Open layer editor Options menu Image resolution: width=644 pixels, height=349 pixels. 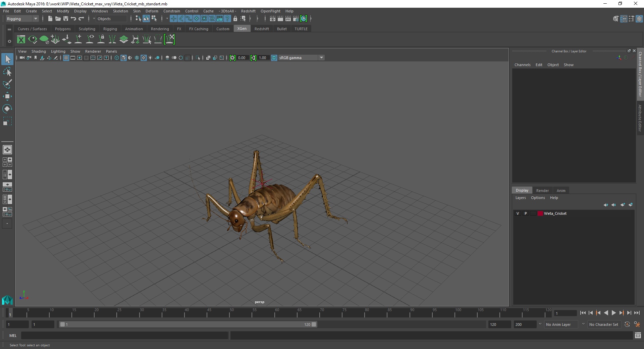click(x=538, y=198)
